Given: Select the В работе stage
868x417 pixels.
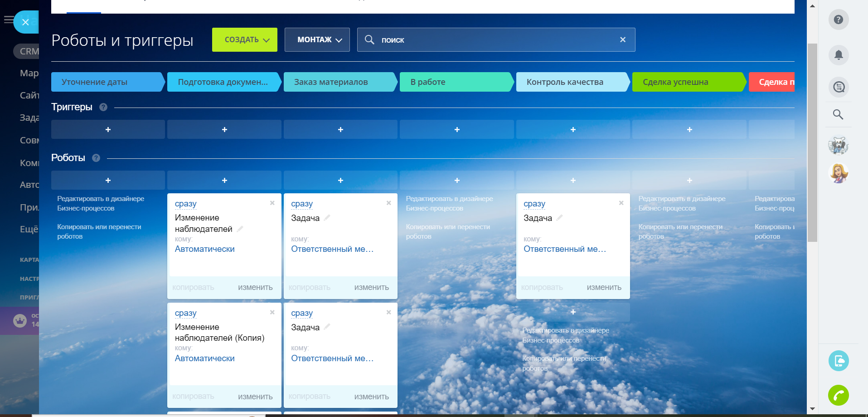Looking at the screenshot, I should (x=457, y=82).
